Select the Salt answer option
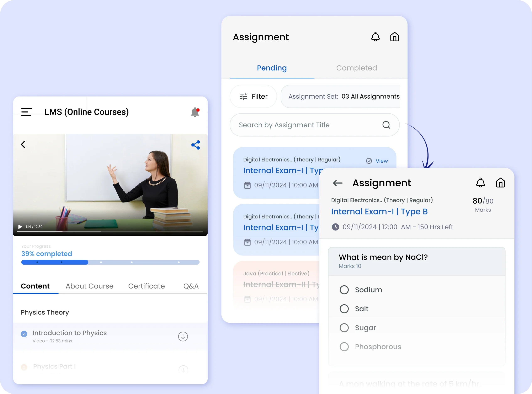532x394 pixels. point(344,309)
